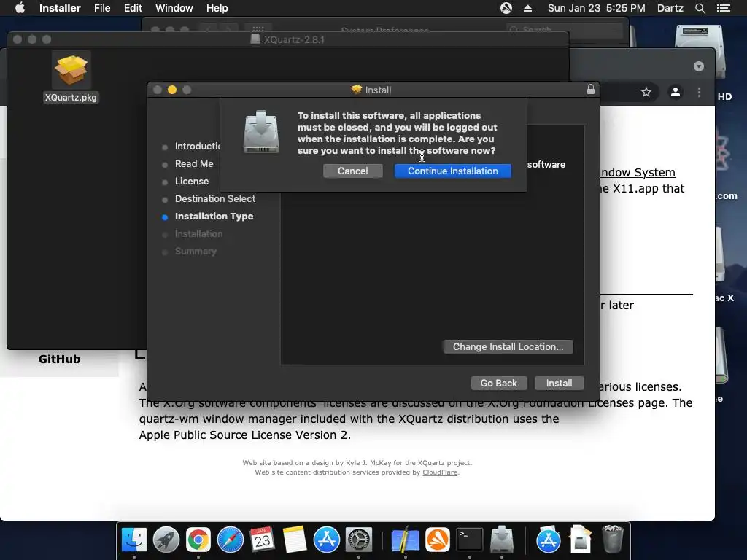
Task: Open the Chrome profile avatar icon
Action: pos(675,92)
